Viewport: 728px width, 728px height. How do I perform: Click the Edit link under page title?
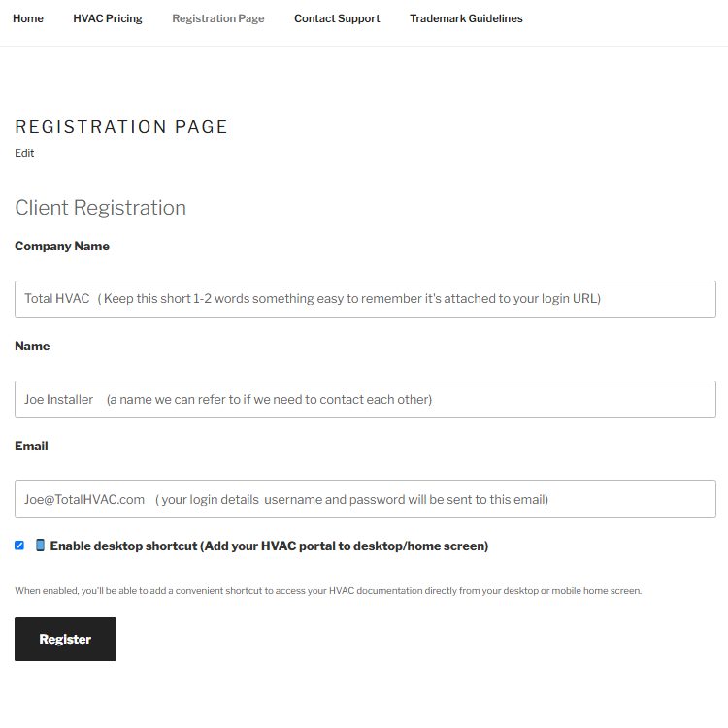(24, 153)
